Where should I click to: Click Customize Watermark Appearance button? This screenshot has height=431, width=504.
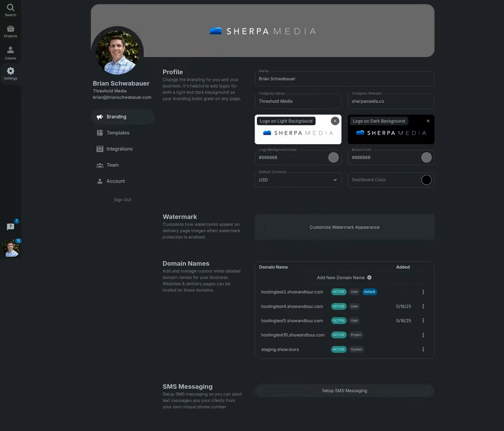[344, 227]
